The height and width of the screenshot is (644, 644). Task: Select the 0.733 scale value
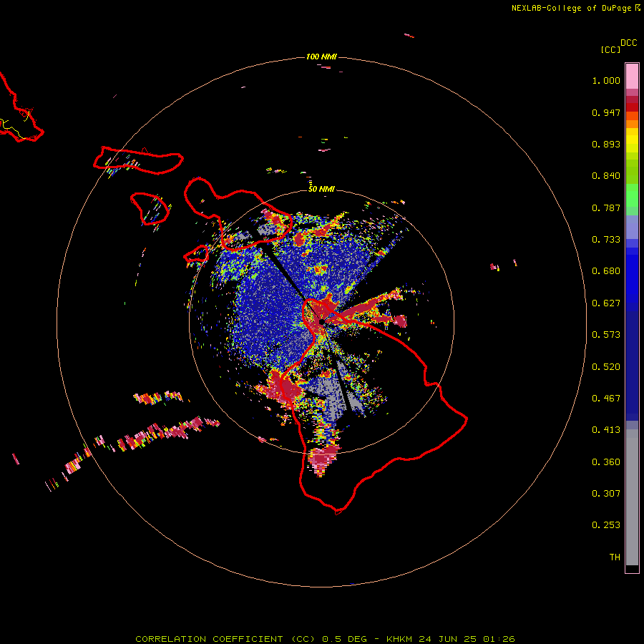tap(606, 240)
